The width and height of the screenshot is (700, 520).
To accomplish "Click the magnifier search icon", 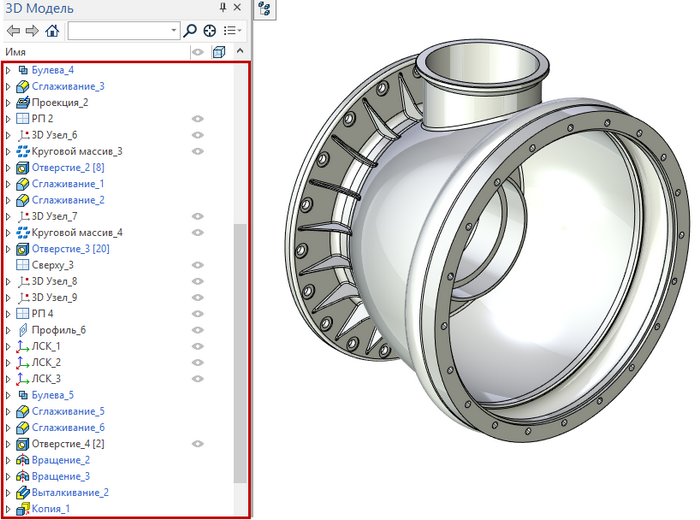I will click(x=190, y=30).
